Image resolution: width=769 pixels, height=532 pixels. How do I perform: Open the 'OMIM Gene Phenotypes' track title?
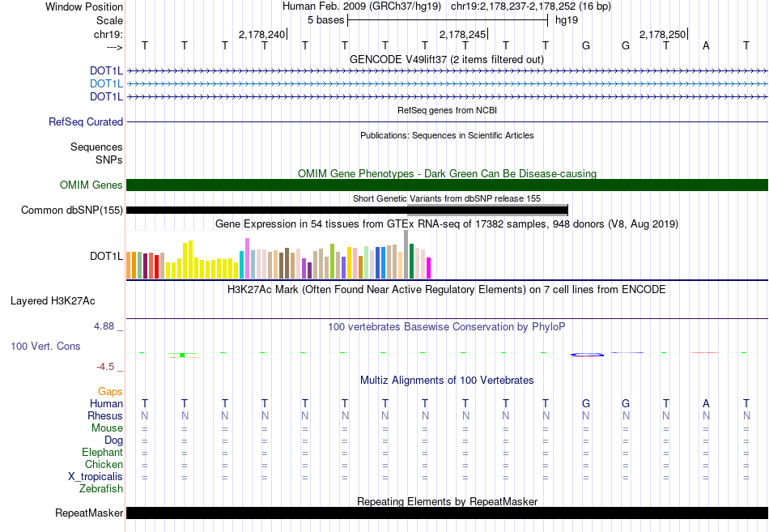click(x=447, y=174)
